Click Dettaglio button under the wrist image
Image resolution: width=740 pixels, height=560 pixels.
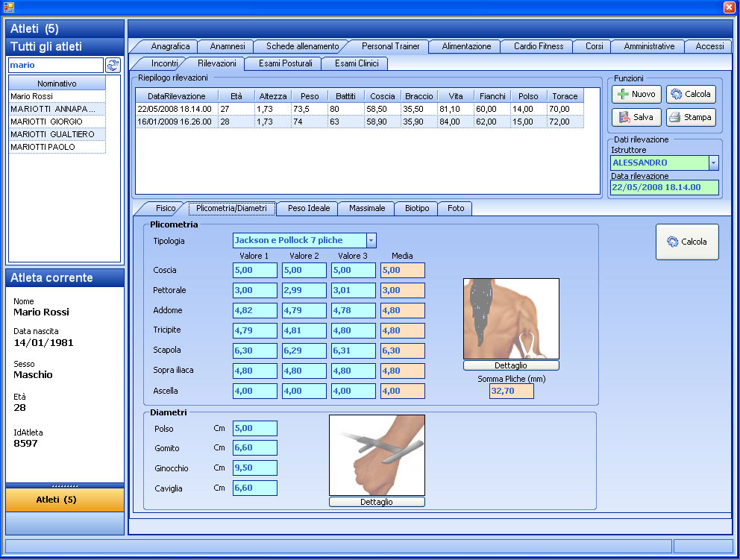[377, 502]
